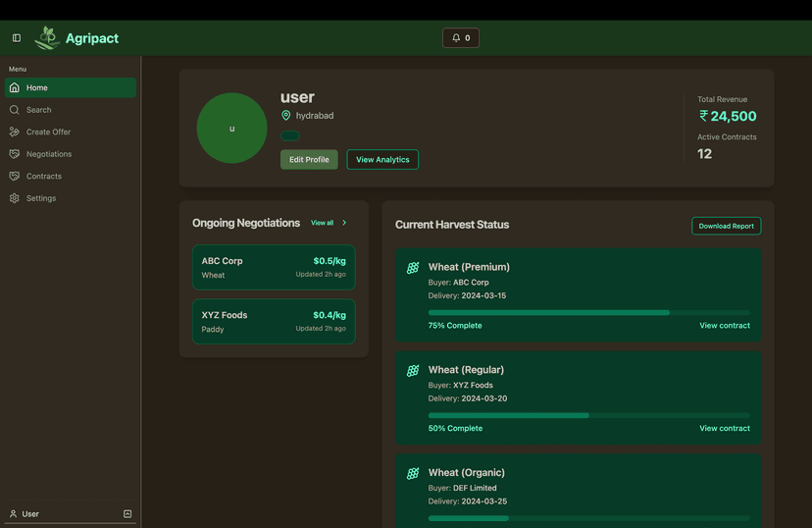Screen dimensions: 812x528
Task: View contract for Wheat (Premium)
Action: [x=724, y=326]
